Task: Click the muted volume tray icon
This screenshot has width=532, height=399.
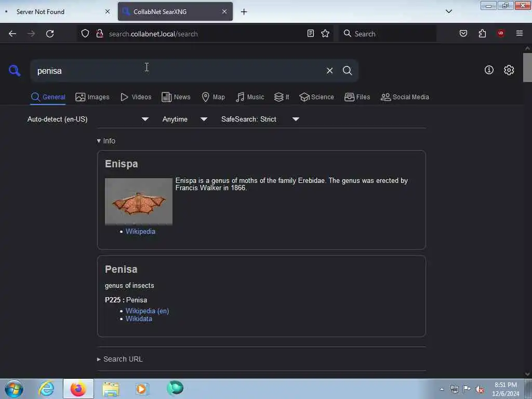Action: (x=480, y=390)
